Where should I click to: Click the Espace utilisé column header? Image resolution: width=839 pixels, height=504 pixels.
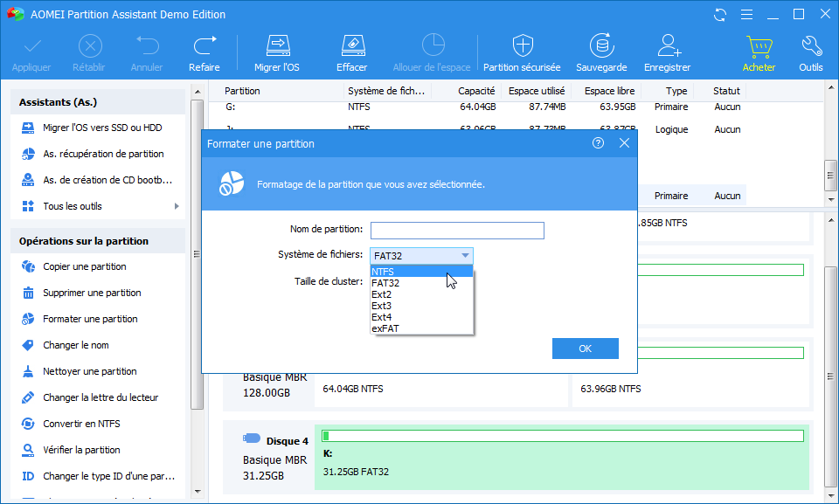[x=537, y=91]
